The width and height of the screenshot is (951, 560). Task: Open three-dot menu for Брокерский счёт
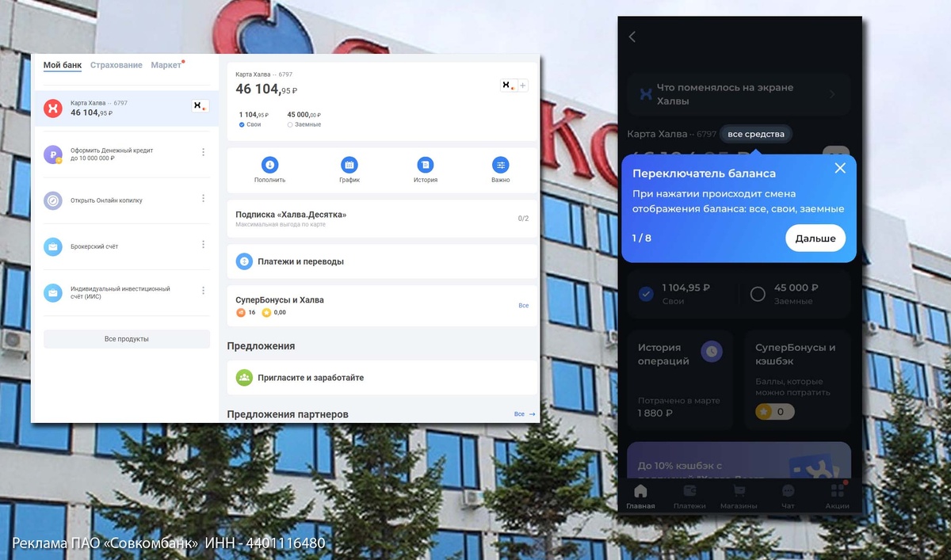pos(203,245)
